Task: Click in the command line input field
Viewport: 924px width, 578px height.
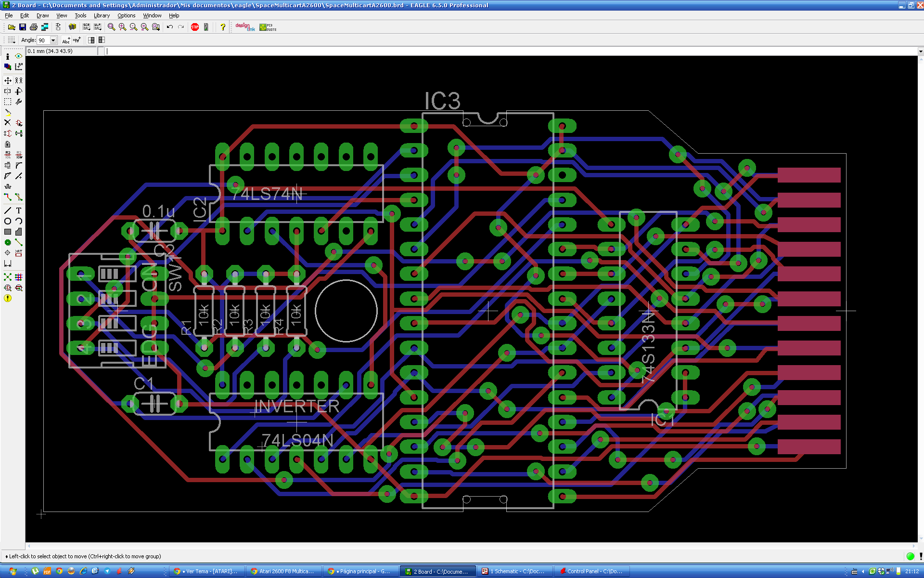Action: 481,51
